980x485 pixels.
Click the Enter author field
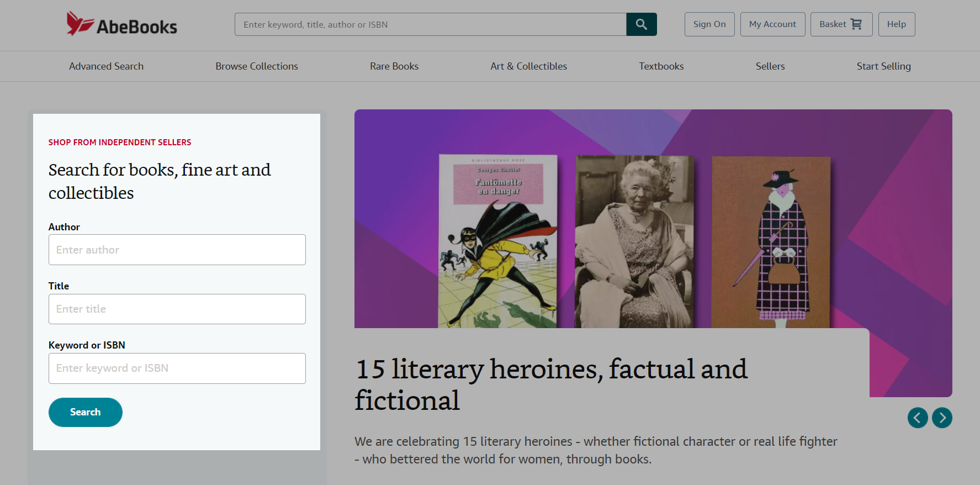pos(177,250)
